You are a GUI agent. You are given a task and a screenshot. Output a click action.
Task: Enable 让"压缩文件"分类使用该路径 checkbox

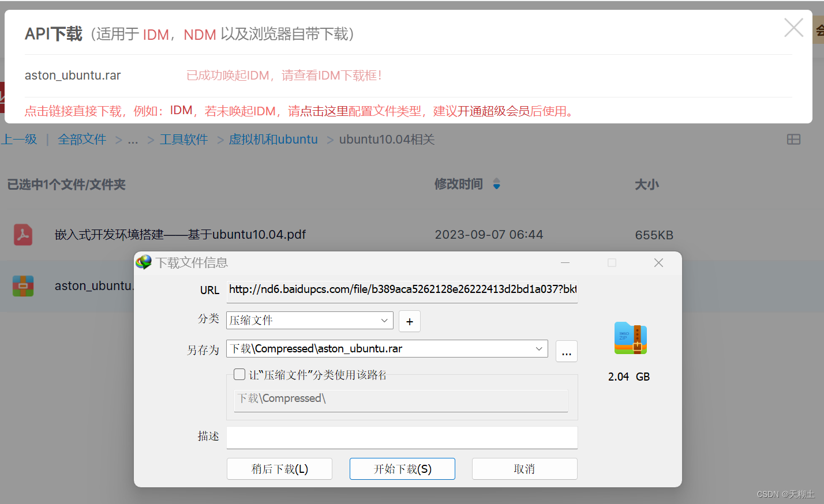click(x=239, y=374)
